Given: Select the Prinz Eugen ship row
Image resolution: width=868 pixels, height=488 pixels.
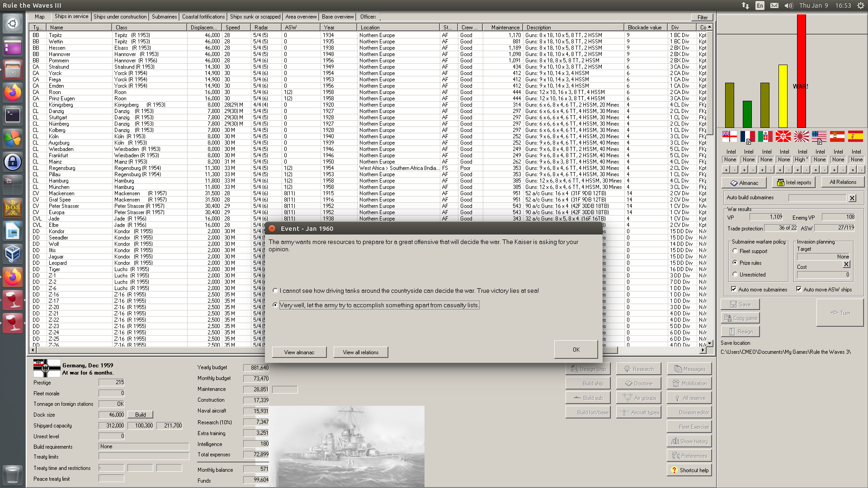Looking at the screenshot, I should 368,99.
